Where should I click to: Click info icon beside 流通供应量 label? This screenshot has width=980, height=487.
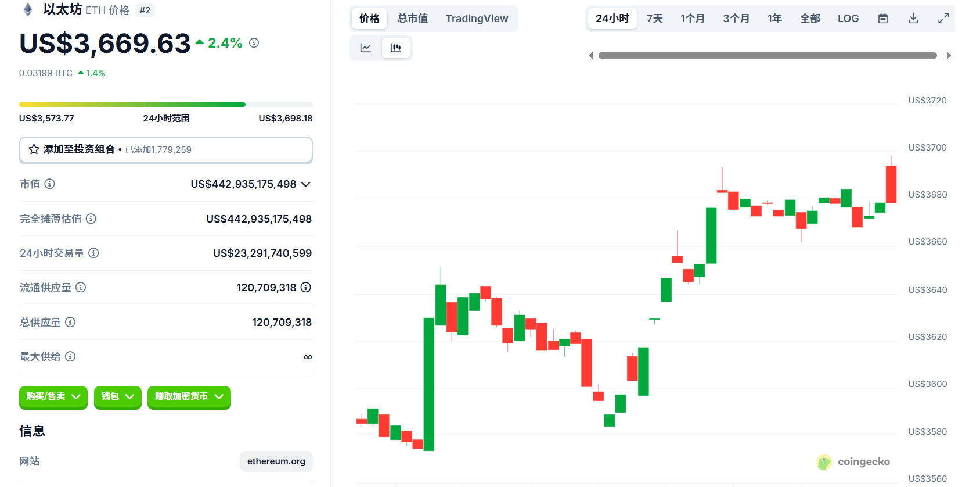pyautogui.click(x=81, y=287)
